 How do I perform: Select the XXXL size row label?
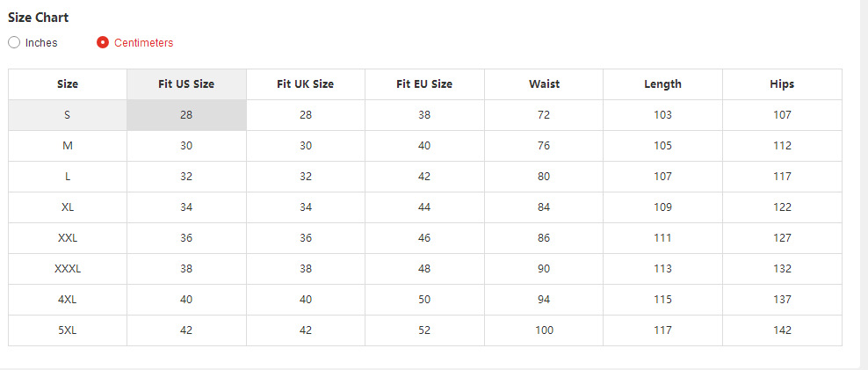[x=68, y=269]
